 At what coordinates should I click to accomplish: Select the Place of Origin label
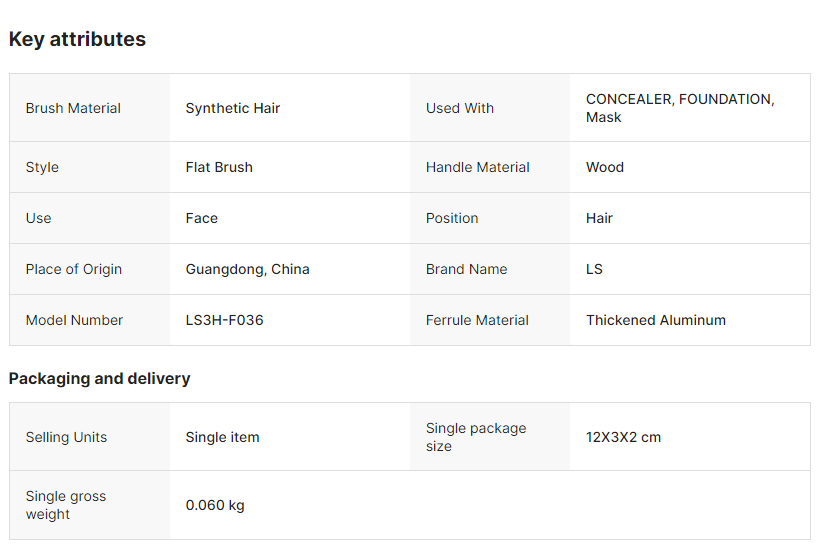(x=74, y=269)
